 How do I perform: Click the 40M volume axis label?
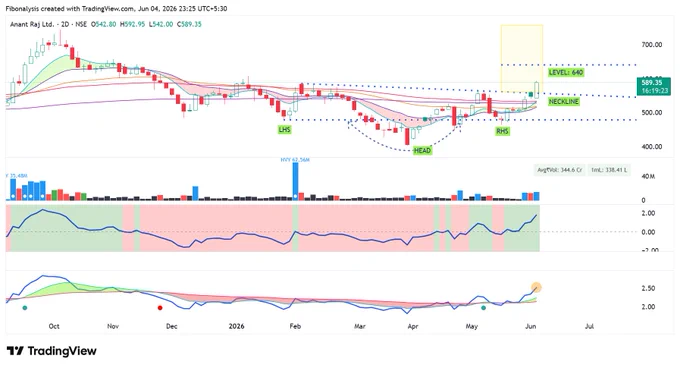tap(648, 176)
